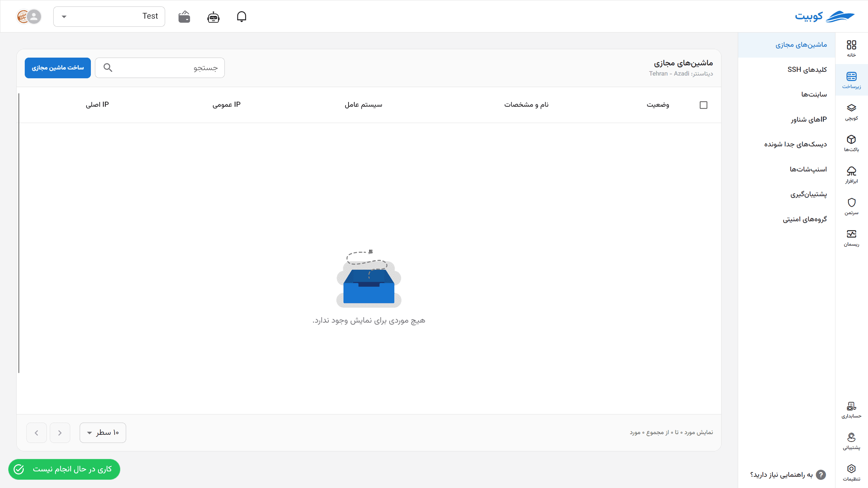868x488 pixels.
Task: Open the تنظیمات settings sidebar icon
Action: [x=851, y=473]
